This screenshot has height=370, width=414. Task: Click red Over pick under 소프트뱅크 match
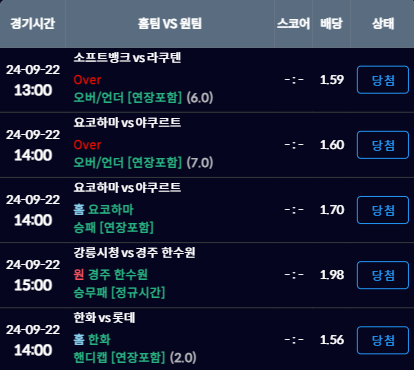(x=87, y=80)
